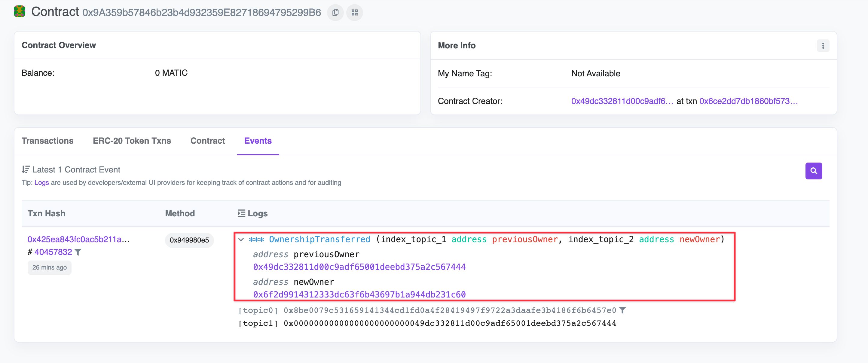Show QR code for contract address
868x363 pixels.
pos(354,13)
